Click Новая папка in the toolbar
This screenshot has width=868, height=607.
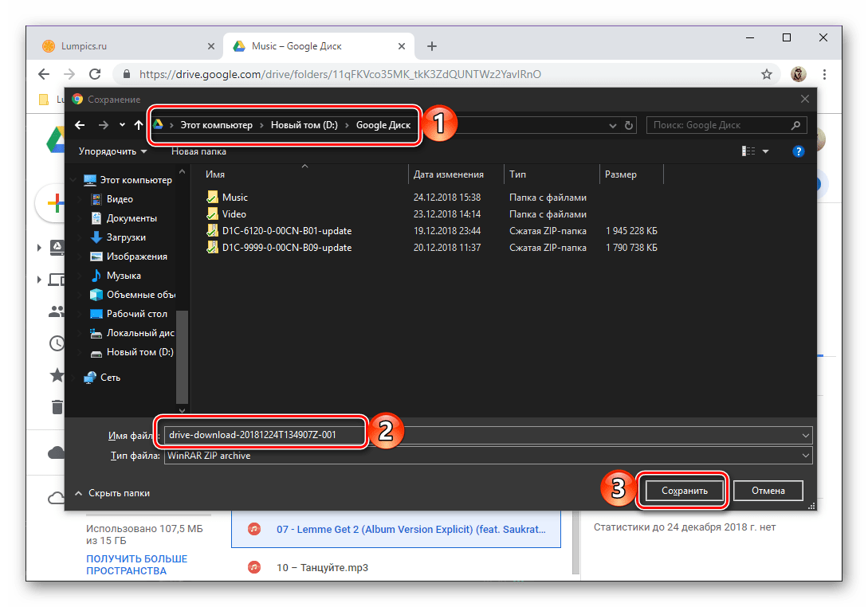198,151
